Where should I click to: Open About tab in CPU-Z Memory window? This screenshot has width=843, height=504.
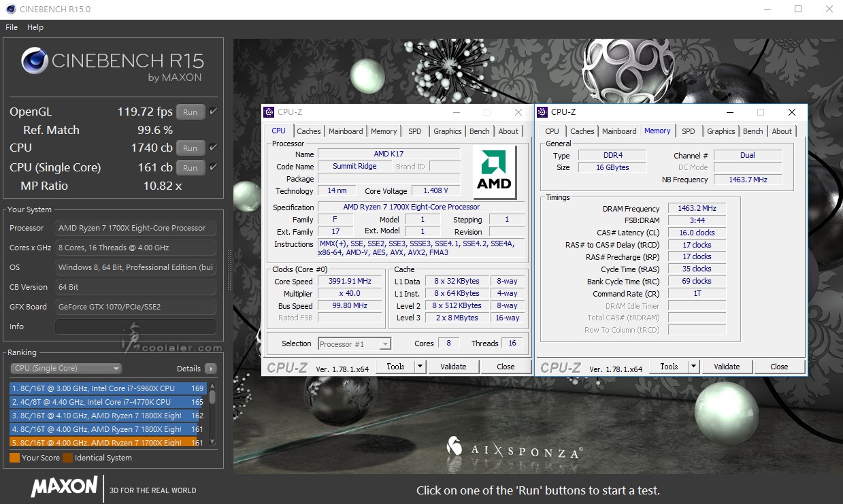(x=782, y=131)
